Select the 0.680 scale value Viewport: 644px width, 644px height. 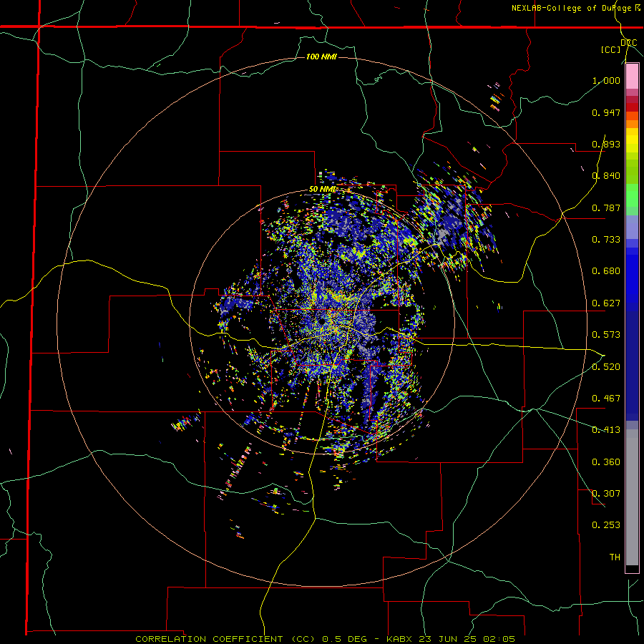[x=606, y=271]
